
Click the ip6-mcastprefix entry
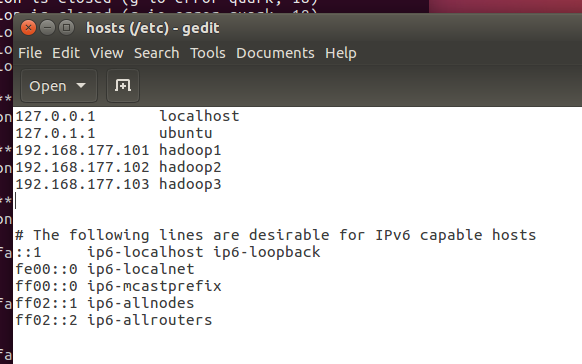tap(154, 286)
